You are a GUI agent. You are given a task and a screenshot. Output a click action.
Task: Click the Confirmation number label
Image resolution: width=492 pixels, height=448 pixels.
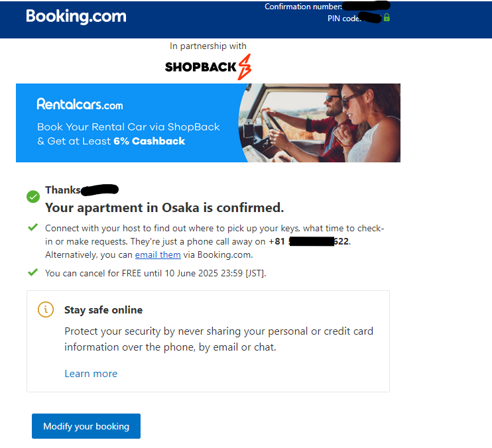(x=303, y=7)
